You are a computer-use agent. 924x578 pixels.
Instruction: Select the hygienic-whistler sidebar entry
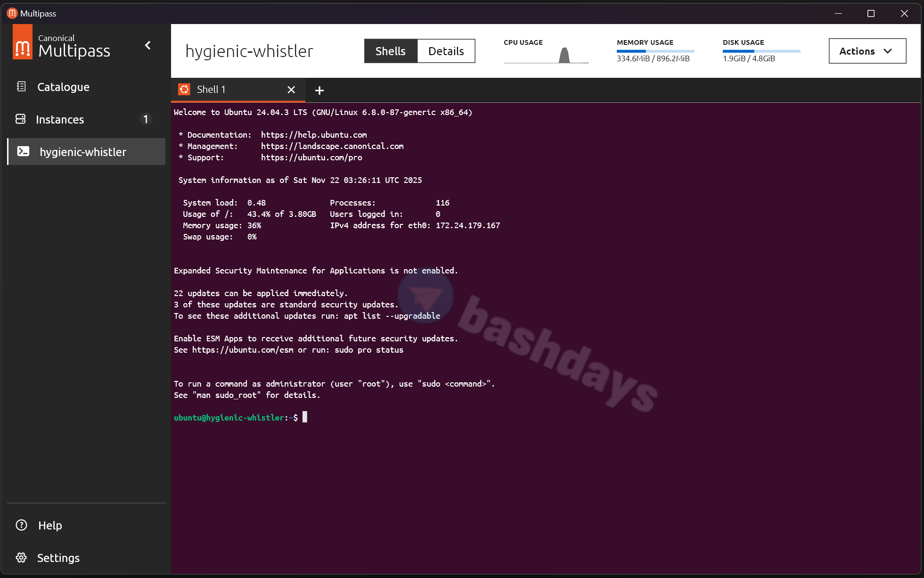[83, 152]
